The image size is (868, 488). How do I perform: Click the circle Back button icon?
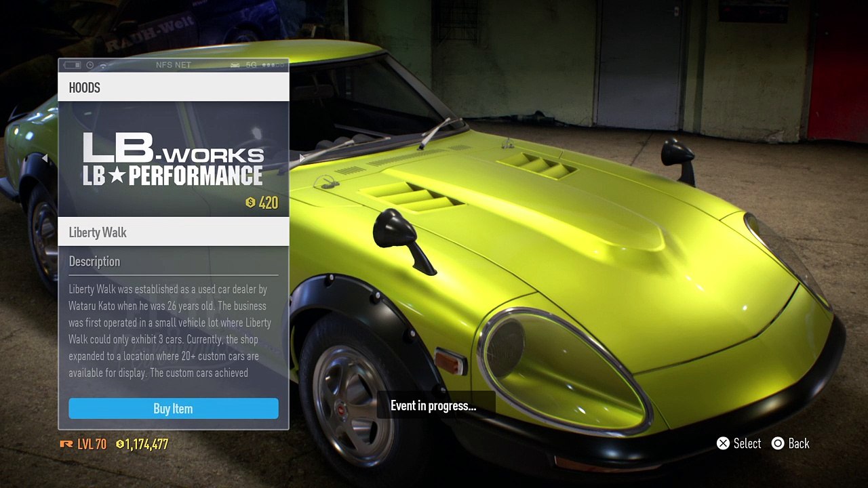778,443
